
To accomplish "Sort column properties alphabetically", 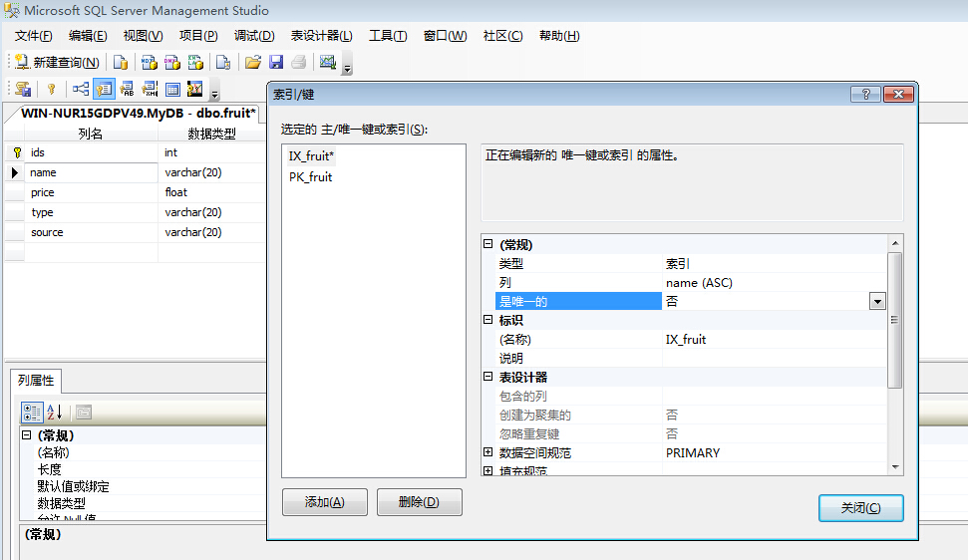I will pyautogui.click(x=54, y=412).
